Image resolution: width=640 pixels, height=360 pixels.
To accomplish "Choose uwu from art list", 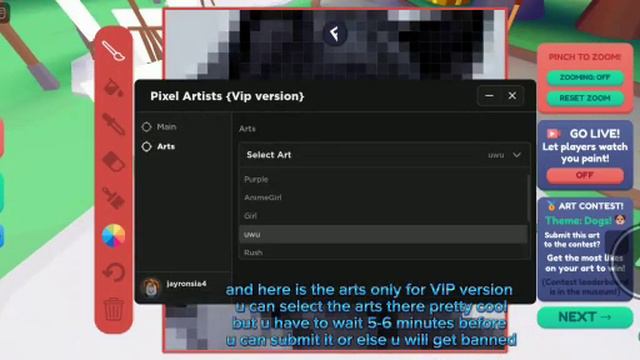I will coord(382,234).
